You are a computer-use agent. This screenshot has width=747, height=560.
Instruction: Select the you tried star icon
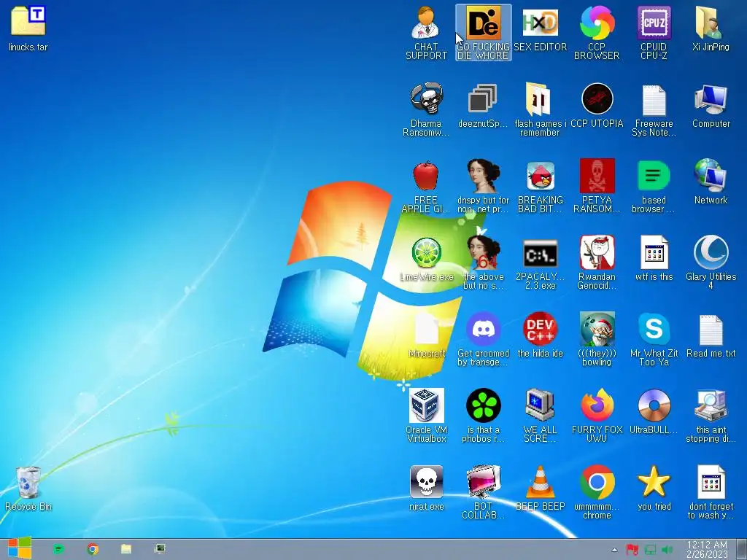654,481
